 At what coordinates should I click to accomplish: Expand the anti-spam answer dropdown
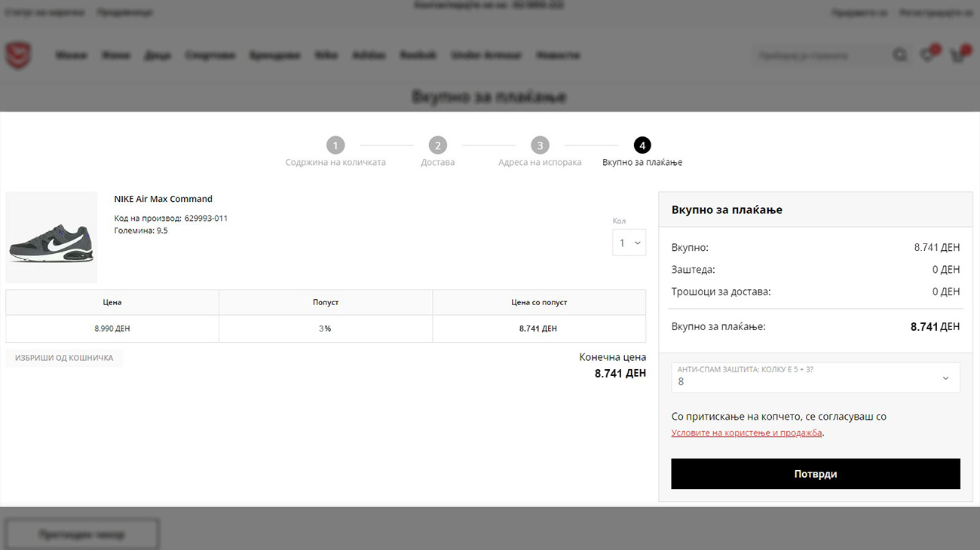tap(815, 377)
